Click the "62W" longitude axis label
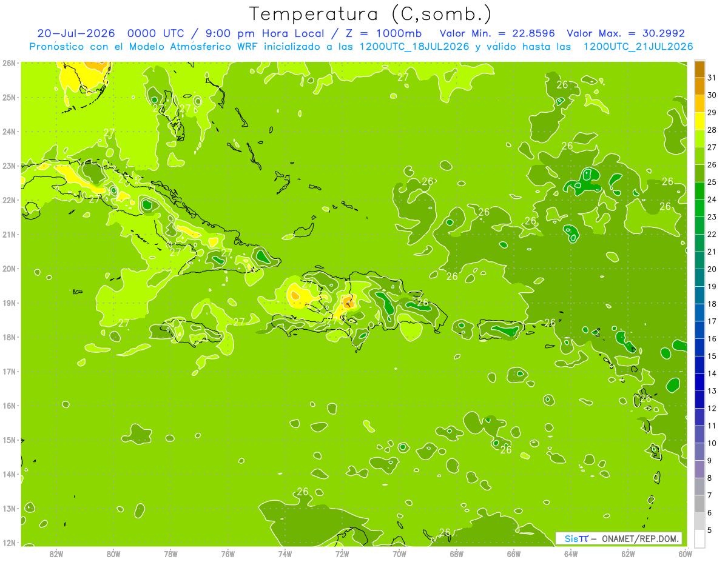The width and height of the screenshot is (728, 562). click(x=628, y=553)
